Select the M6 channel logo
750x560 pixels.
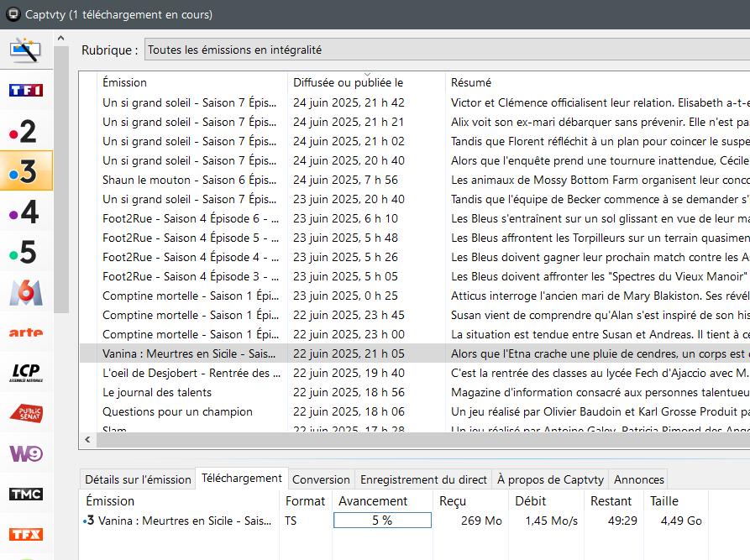coord(25,292)
